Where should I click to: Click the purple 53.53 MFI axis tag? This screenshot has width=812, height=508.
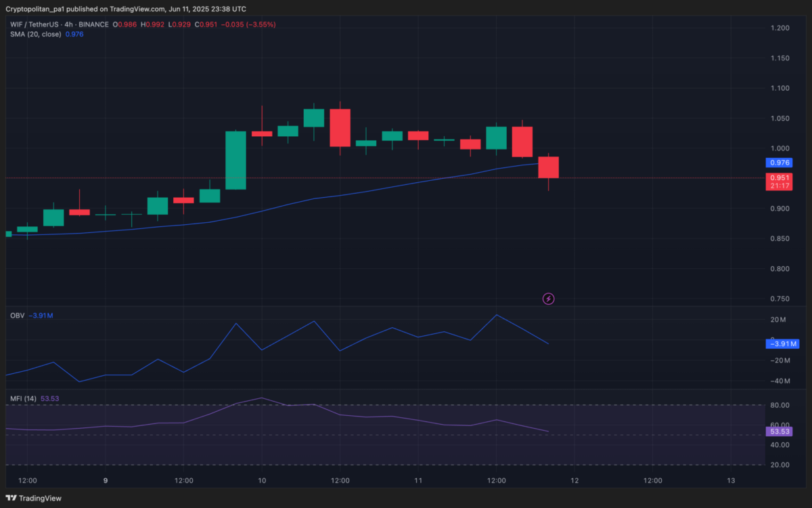tap(778, 431)
